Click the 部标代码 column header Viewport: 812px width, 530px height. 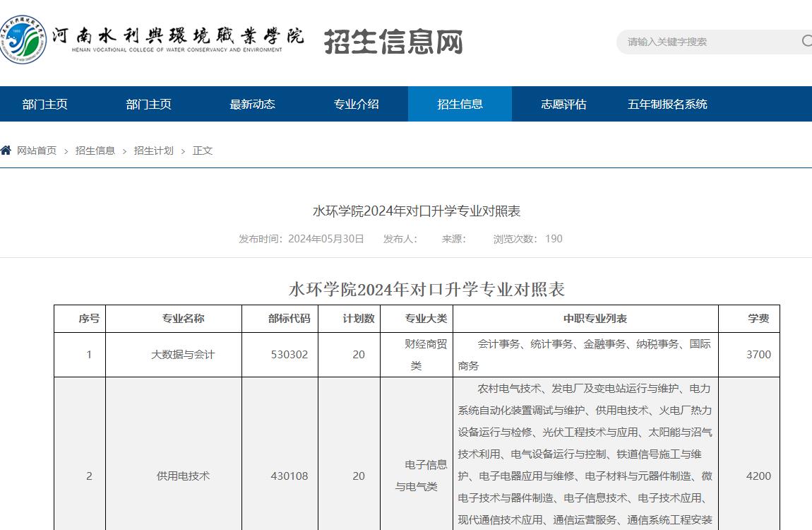280,319
